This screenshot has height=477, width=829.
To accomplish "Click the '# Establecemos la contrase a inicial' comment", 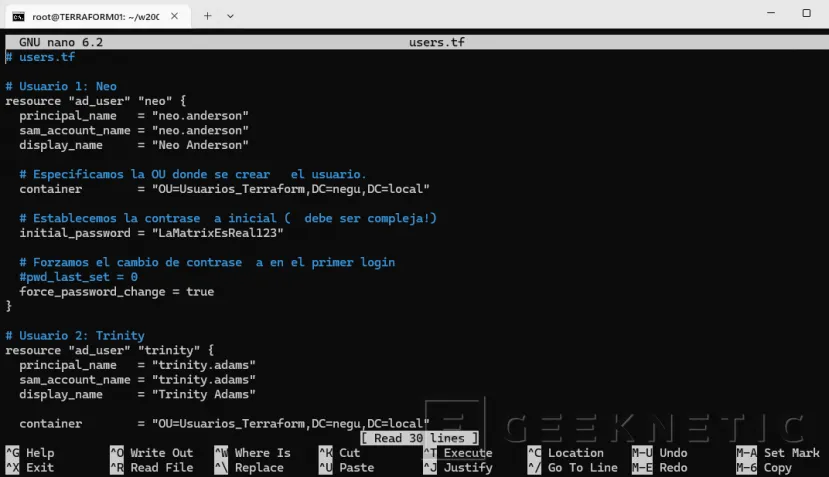I will click(x=228, y=218).
